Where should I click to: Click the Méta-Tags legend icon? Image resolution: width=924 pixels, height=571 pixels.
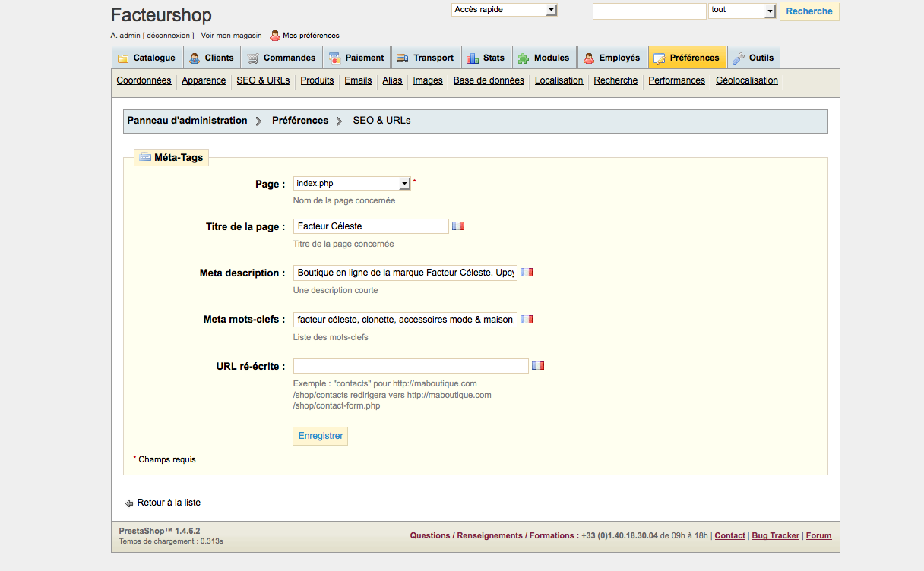point(145,157)
